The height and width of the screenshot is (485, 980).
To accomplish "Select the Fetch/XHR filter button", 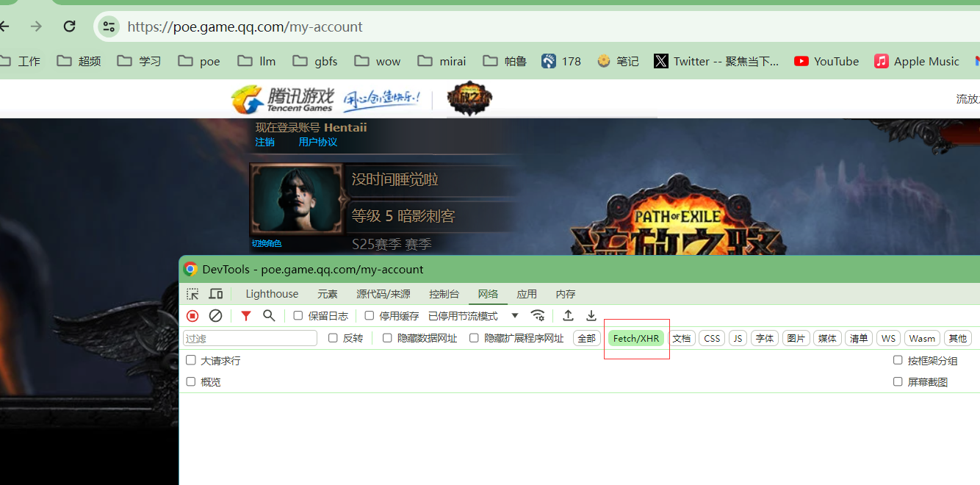I will (636, 338).
